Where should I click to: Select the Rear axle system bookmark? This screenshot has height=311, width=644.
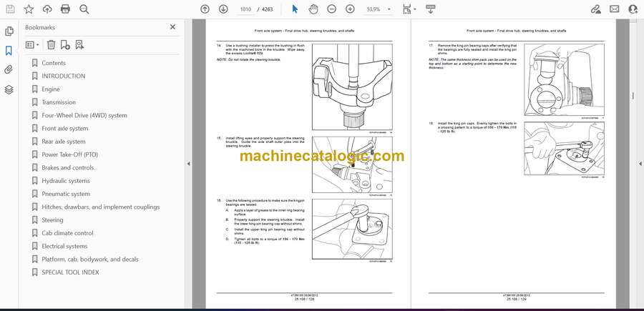[x=64, y=142]
